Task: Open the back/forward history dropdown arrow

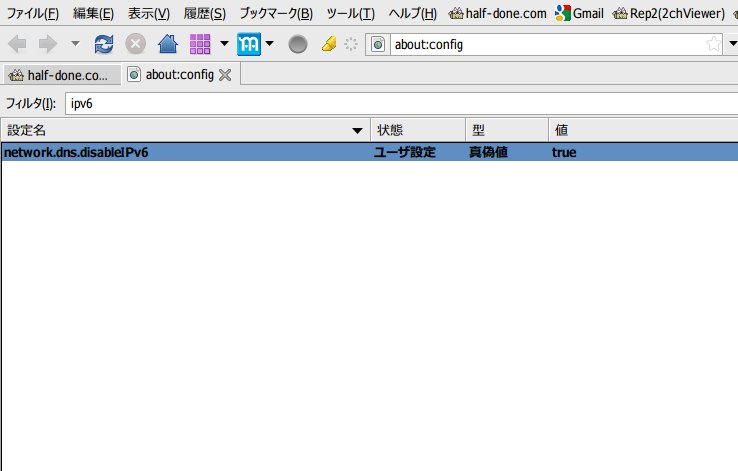Action: click(x=75, y=44)
